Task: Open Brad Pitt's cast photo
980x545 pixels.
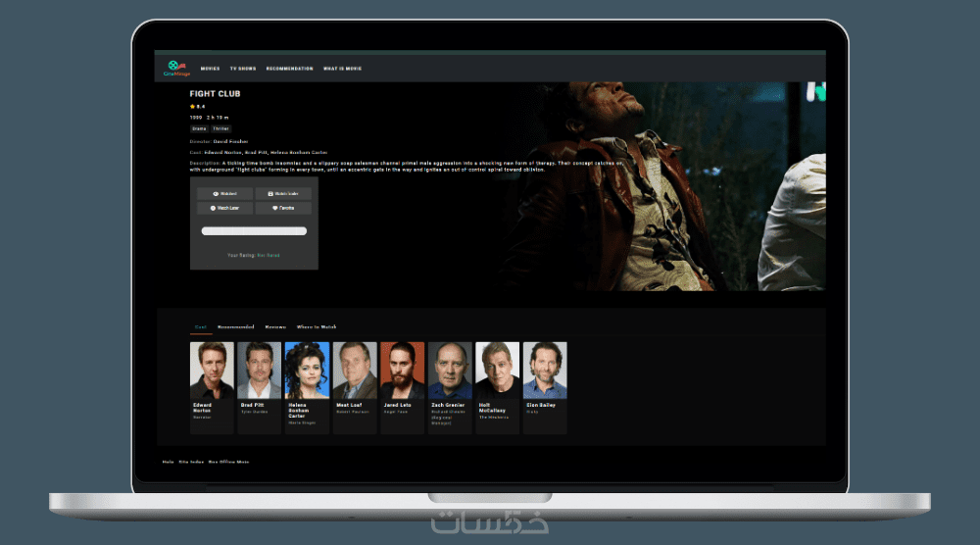Action: (260, 370)
